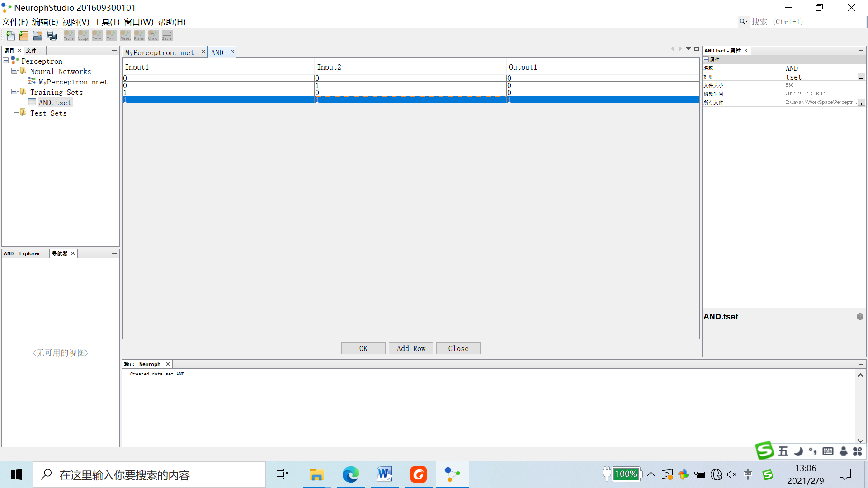Click the Save All toolbar icon
This screenshot has width=868, height=488.
point(52,35)
